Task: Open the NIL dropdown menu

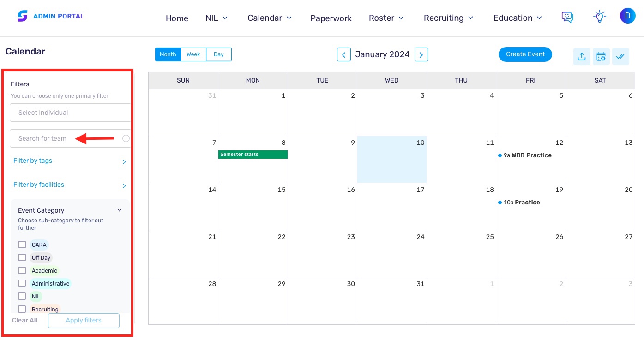Action: coord(217,18)
